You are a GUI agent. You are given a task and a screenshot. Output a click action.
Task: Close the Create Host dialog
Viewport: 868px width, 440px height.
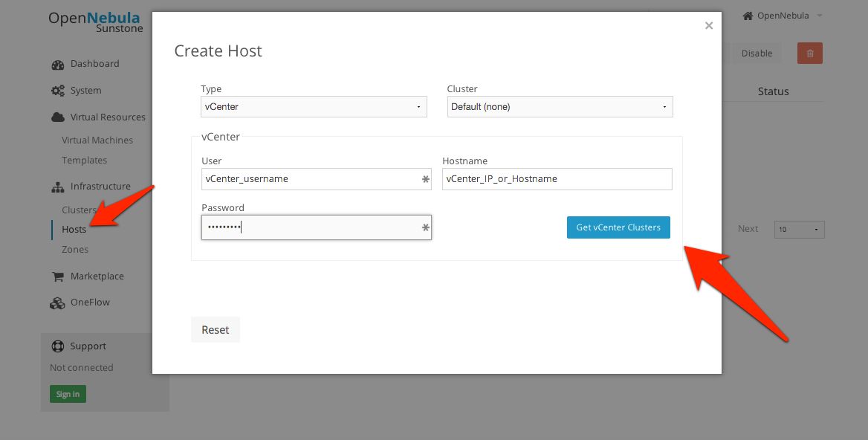click(x=708, y=25)
